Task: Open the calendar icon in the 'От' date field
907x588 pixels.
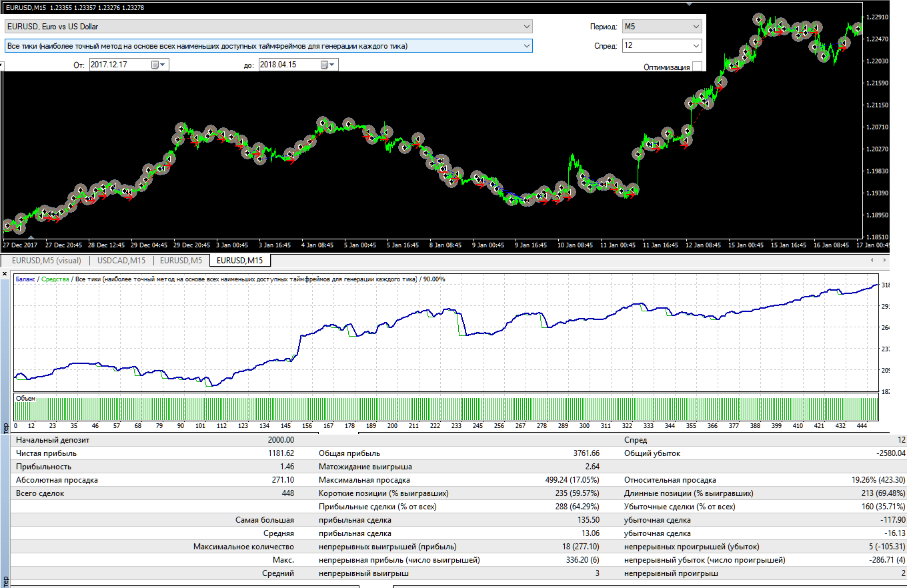Action: pyautogui.click(x=155, y=65)
